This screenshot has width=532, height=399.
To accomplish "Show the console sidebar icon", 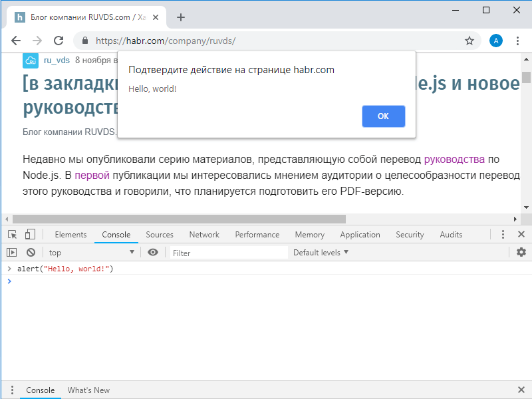I will click(x=11, y=253).
